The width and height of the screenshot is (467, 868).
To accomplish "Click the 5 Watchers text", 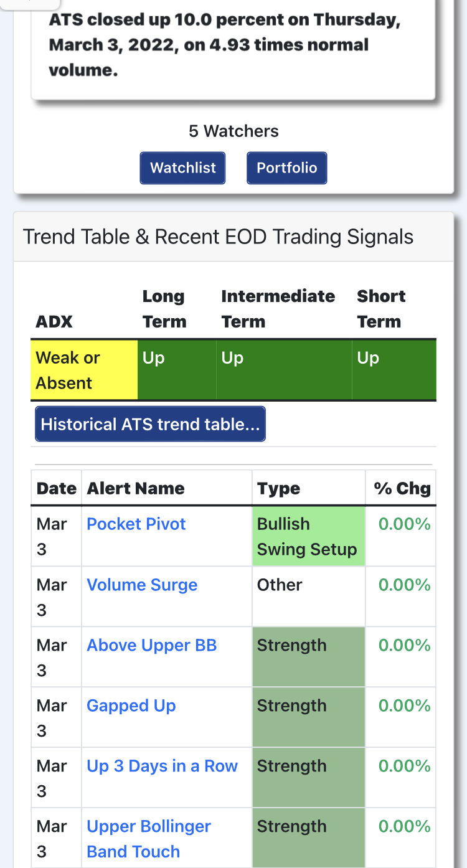I will (233, 131).
